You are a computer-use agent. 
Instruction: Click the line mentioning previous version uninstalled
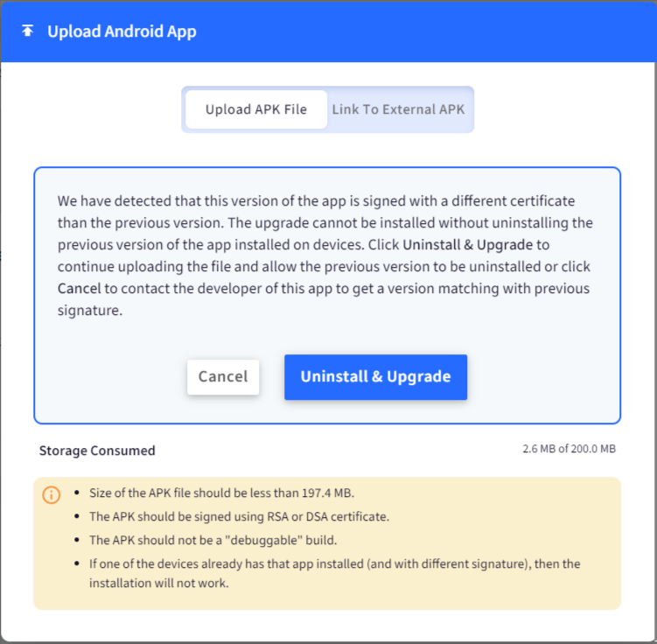pos(324,267)
